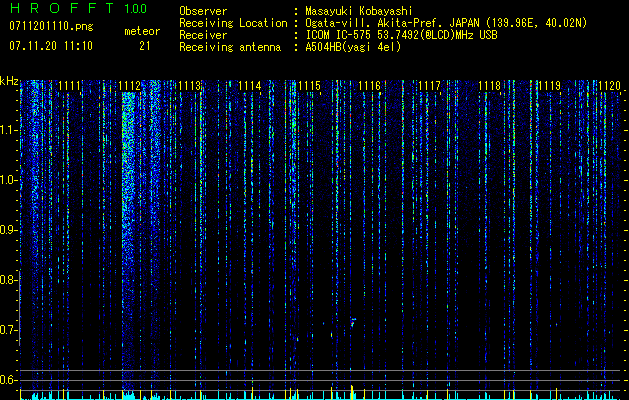Click the version number 1.0.0

tap(136, 9)
